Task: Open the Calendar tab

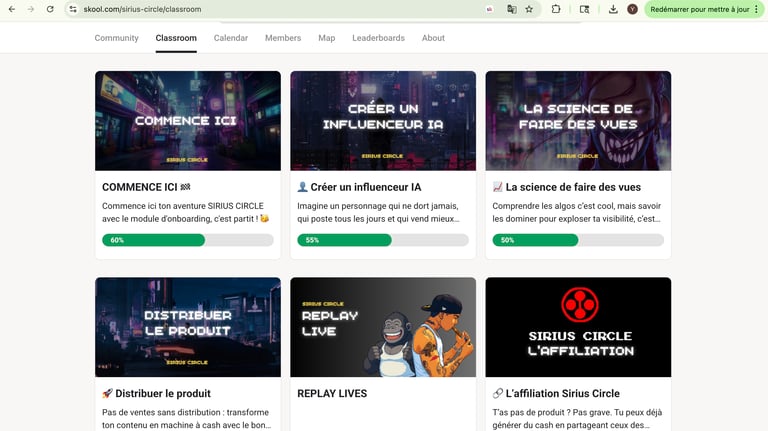Action: [x=231, y=38]
